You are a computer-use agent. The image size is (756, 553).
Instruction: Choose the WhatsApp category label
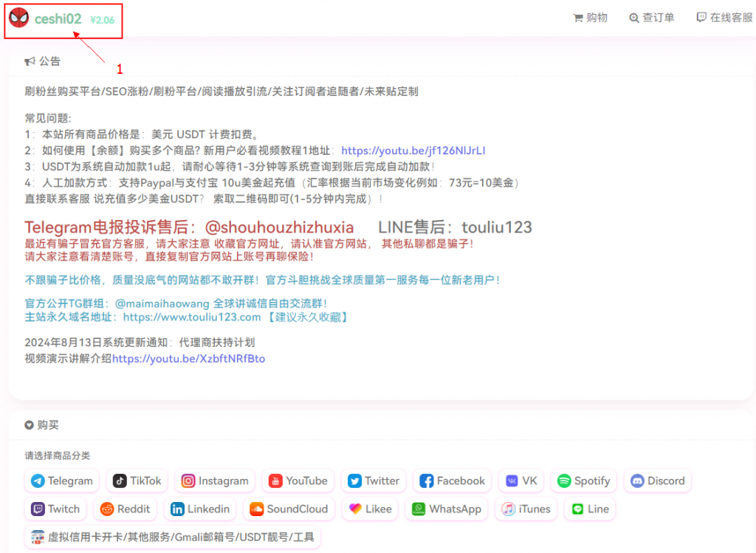click(455, 509)
